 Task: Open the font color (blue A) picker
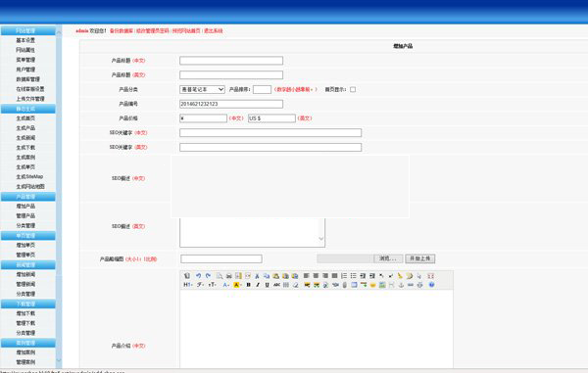(x=225, y=285)
